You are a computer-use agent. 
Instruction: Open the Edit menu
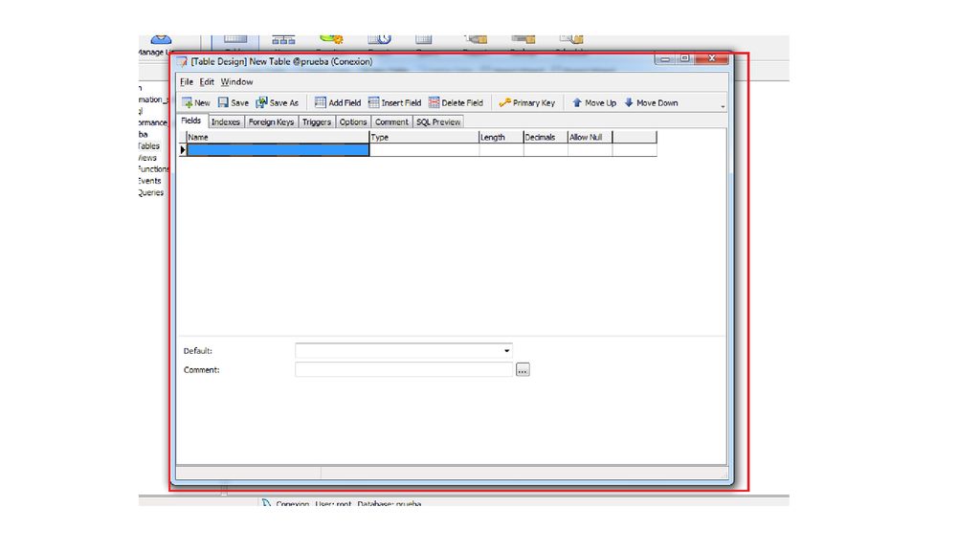[x=207, y=82]
